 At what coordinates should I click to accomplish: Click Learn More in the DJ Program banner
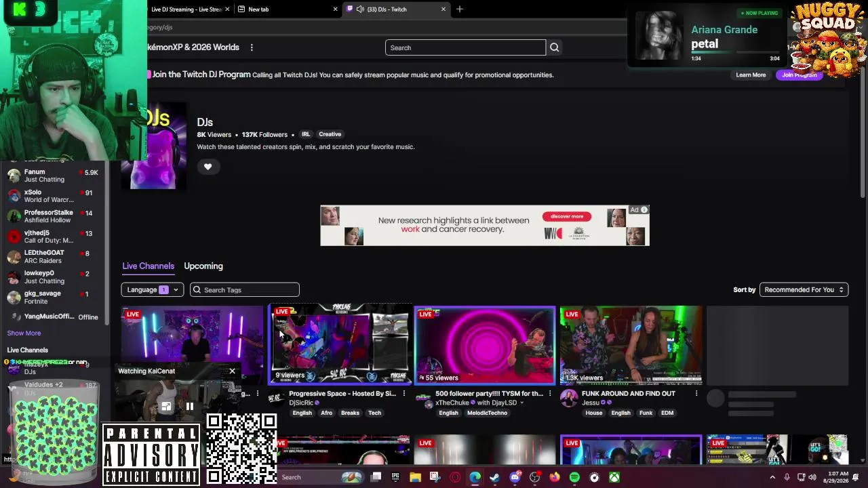[x=751, y=75]
